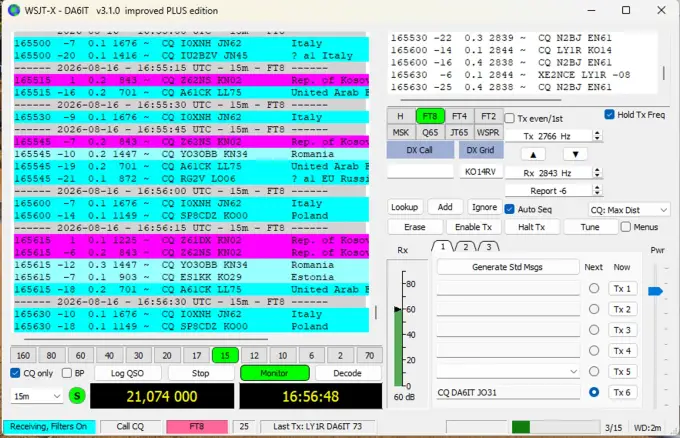Select the 10 band button

pos(282,356)
